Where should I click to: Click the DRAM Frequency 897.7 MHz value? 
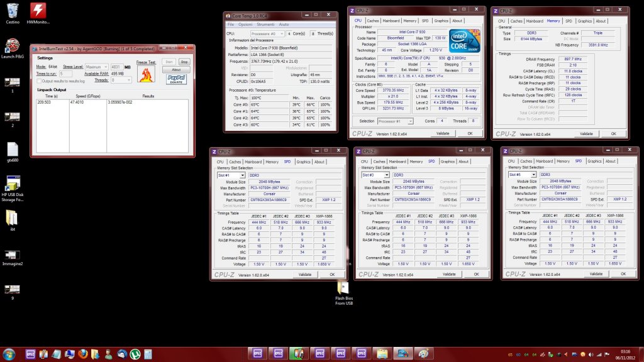573,59
